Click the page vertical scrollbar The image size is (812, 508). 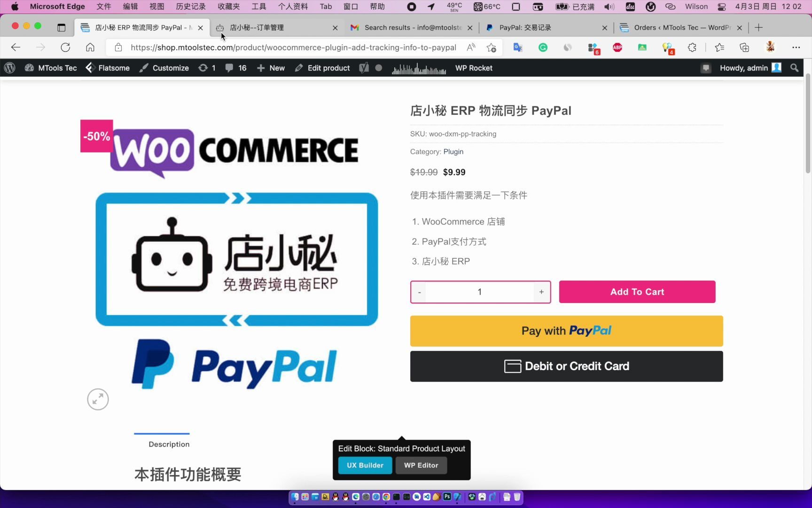pyautogui.click(x=808, y=123)
